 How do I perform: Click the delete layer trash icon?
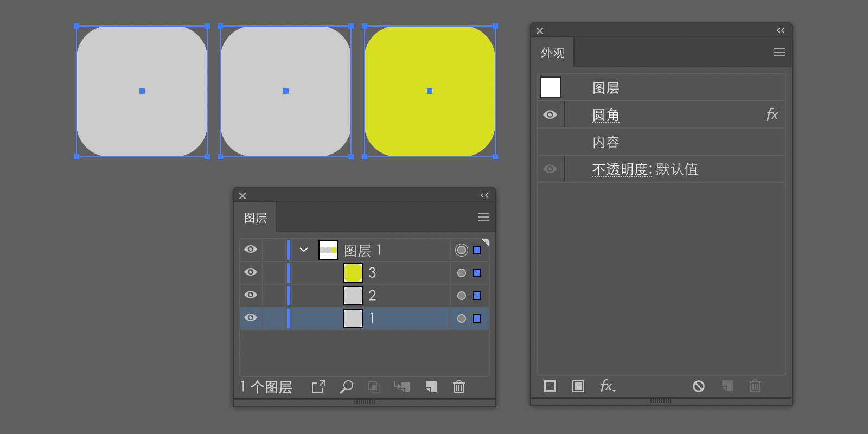(x=459, y=387)
